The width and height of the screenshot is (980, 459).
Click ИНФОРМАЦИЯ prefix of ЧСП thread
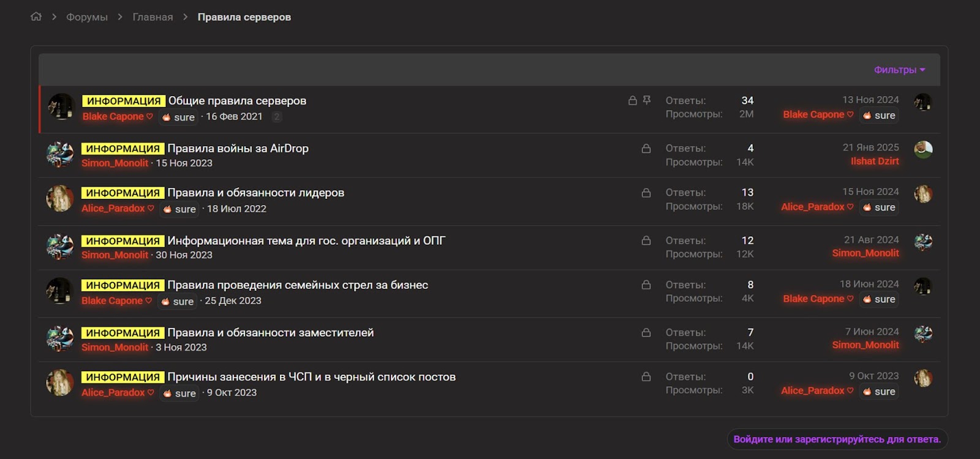point(123,377)
